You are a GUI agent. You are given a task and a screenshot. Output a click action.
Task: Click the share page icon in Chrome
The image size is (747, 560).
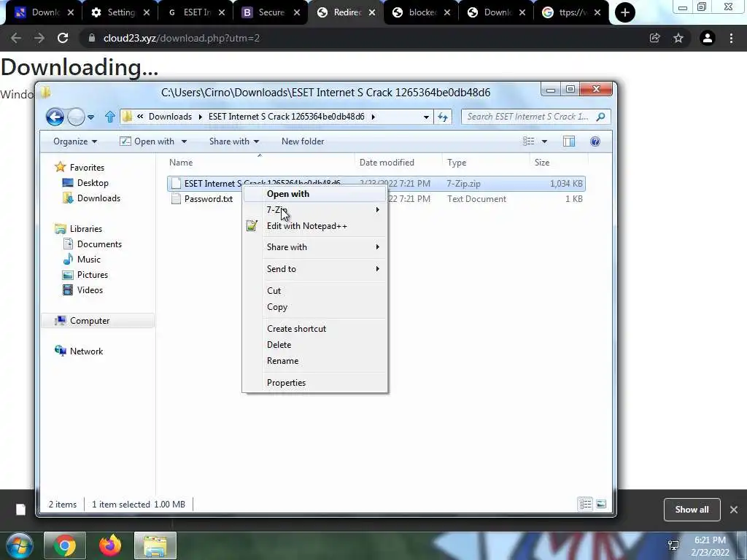(654, 38)
